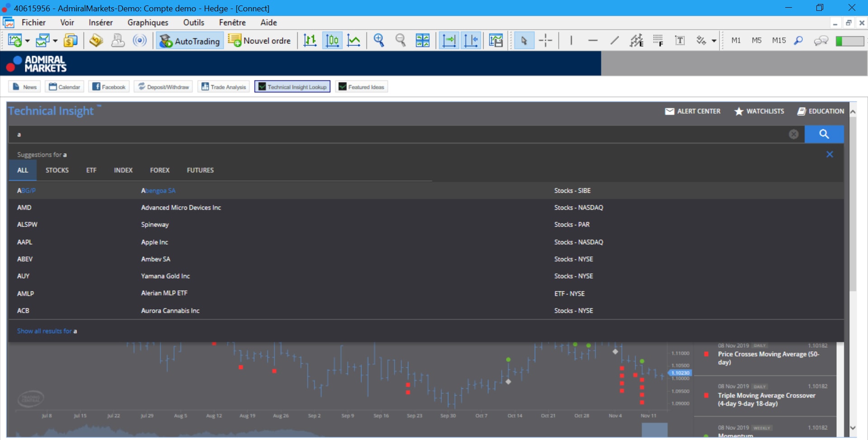This screenshot has width=868, height=440.
Task: Switch chart to candlestick mode
Action: [332, 40]
